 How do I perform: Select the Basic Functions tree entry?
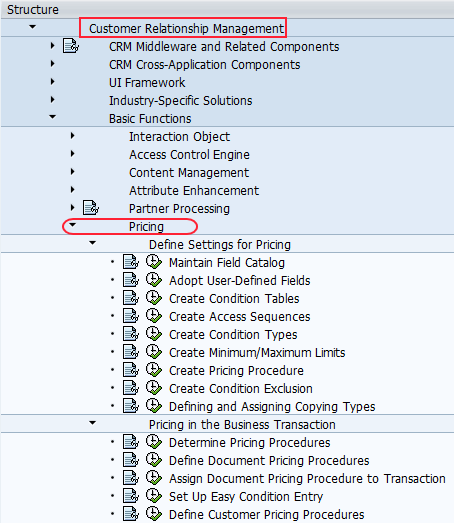pos(150,119)
